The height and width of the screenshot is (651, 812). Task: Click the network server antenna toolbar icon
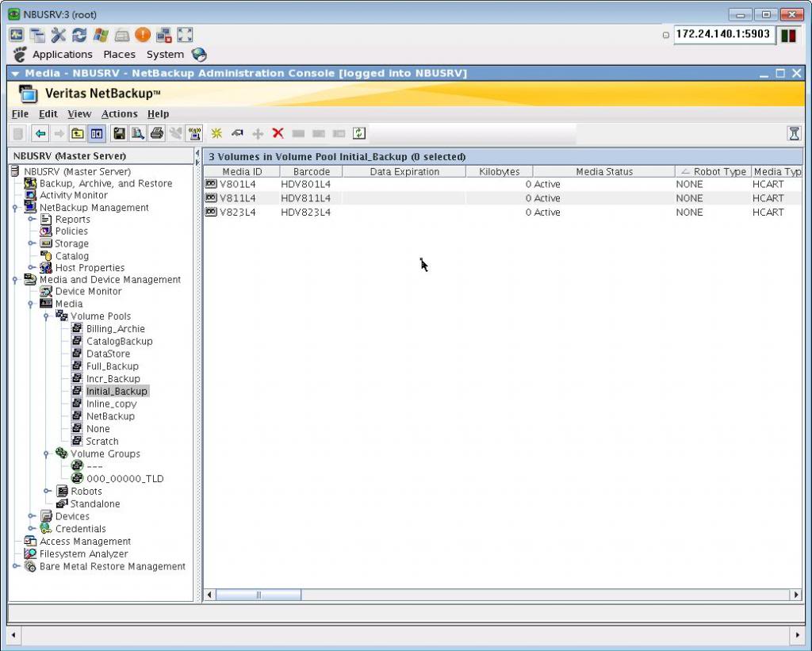[x=195, y=134]
